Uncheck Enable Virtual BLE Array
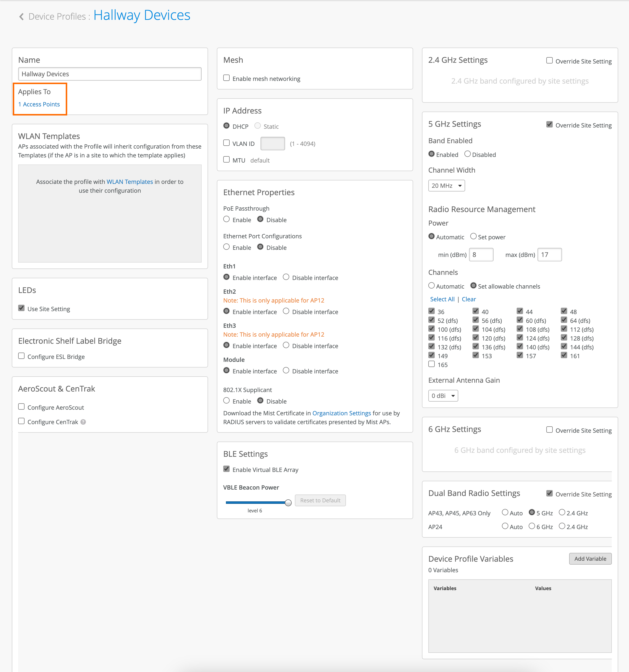Screen dimensions: 629x672 point(226,469)
